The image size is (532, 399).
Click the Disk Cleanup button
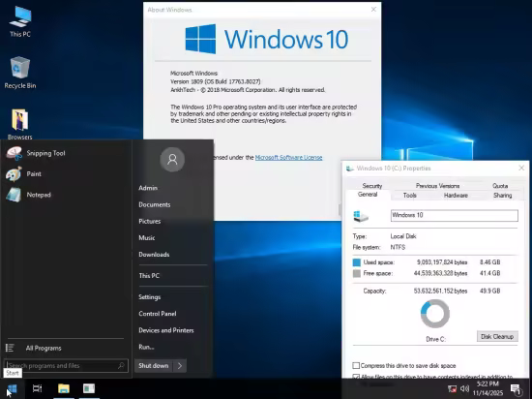click(497, 336)
